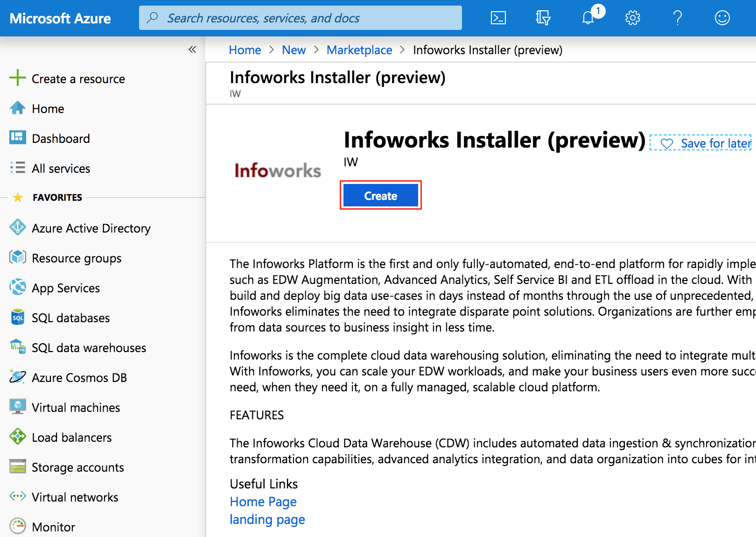Click the App Services globe icon
756x537 pixels.
pyautogui.click(x=18, y=287)
